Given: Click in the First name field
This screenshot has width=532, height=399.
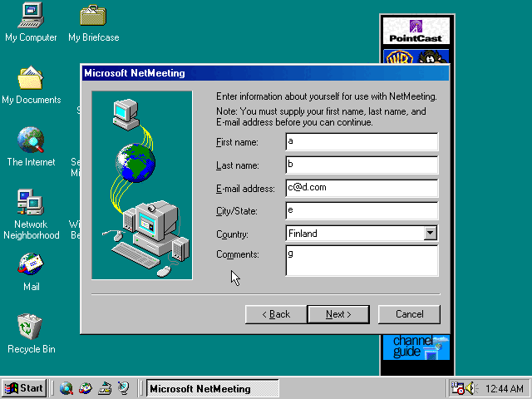Looking at the screenshot, I should (x=362, y=142).
